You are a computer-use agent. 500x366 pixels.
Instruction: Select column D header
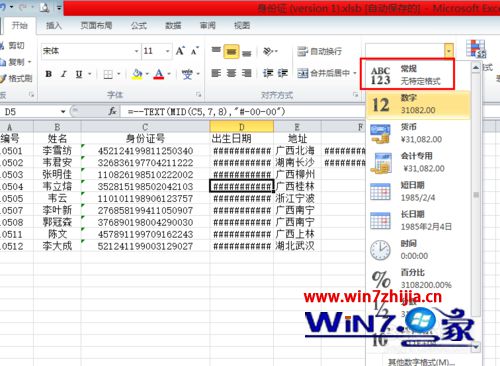click(242, 127)
